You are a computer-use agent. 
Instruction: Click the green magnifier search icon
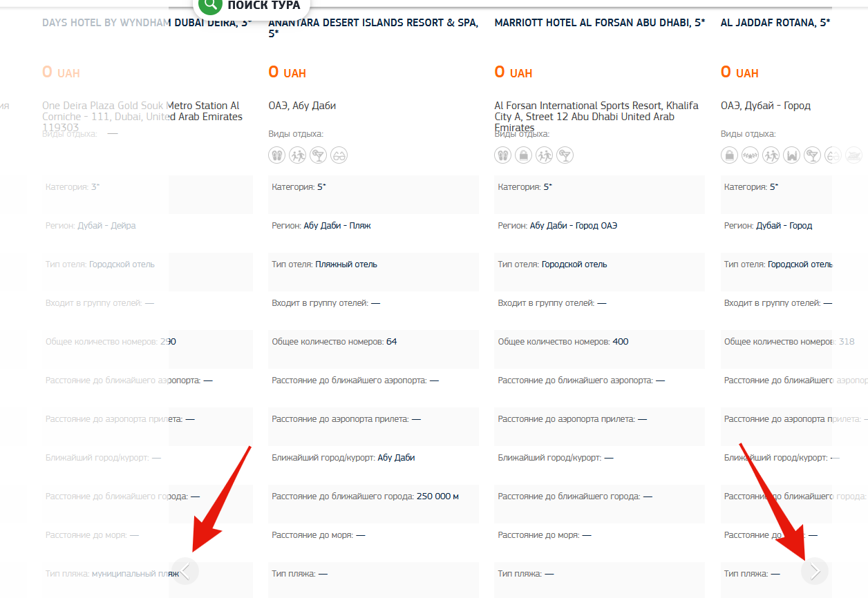pyautogui.click(x=209, y=6)
